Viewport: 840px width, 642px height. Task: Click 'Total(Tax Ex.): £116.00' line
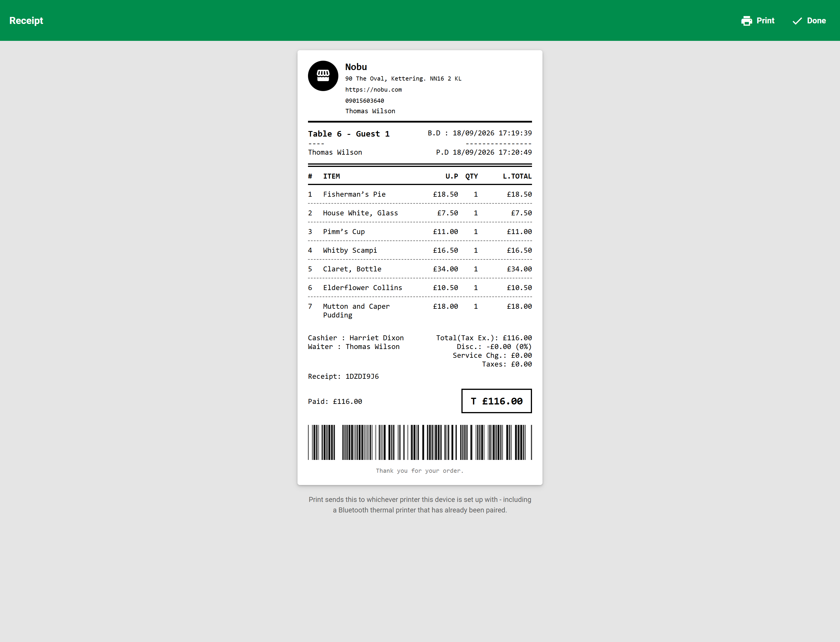(484, 338)
